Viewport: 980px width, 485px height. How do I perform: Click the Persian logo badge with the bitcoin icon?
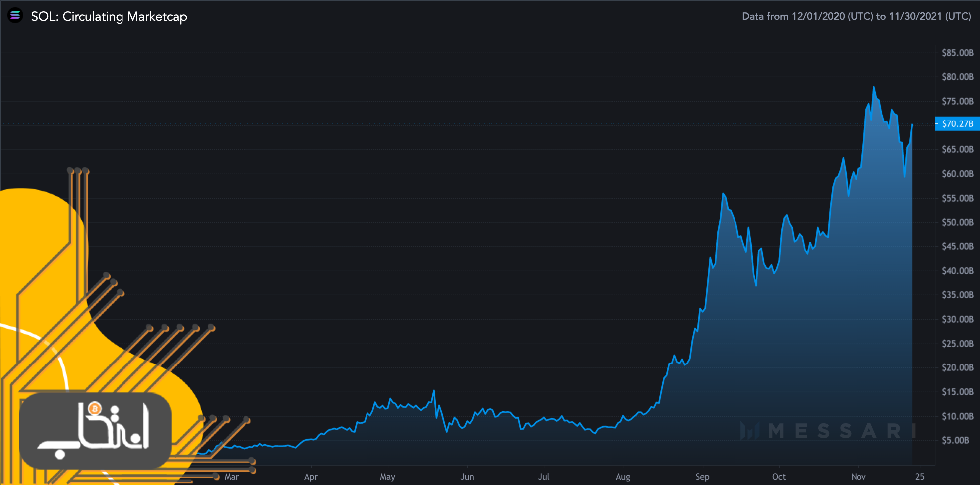coord(96,430)
